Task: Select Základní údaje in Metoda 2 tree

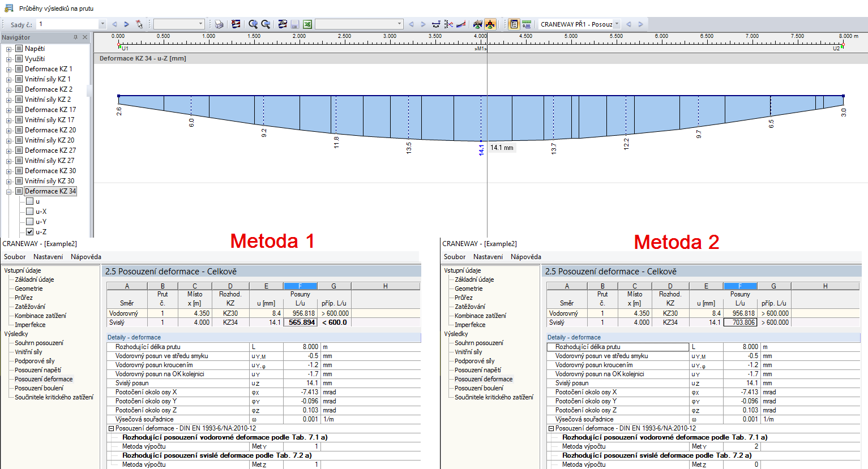Action: 474,279
